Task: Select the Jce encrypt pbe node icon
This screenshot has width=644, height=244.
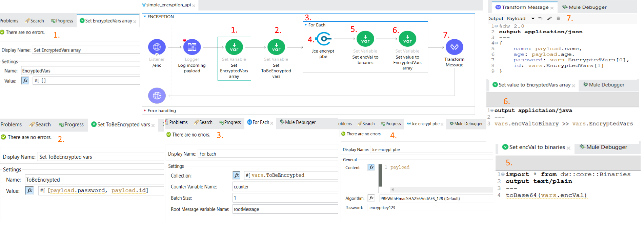Action: [x=323, y=39]
